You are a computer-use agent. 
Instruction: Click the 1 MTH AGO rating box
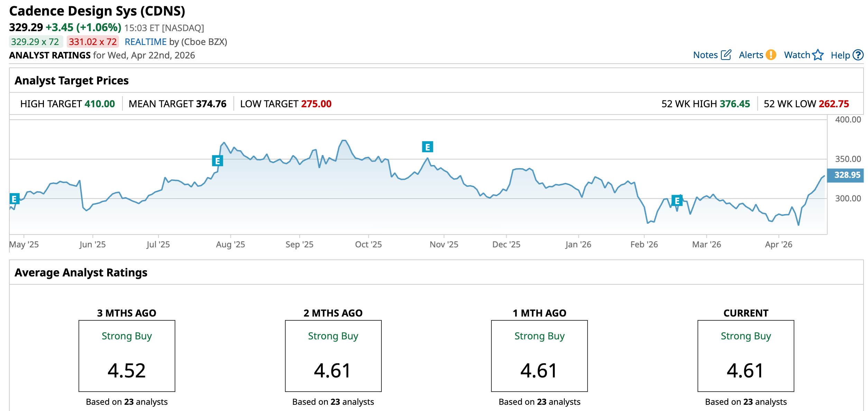[x=539, y=356]
